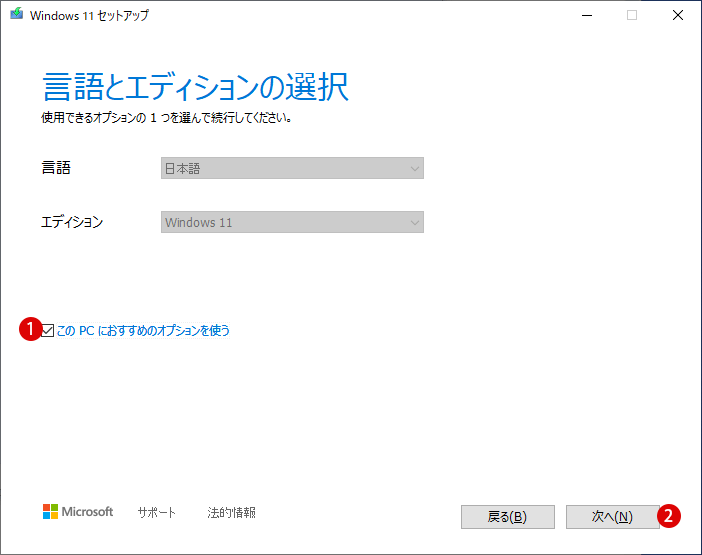Close the Windows 11 セットアップ window

pyautogui.click(x=678, y=15)
